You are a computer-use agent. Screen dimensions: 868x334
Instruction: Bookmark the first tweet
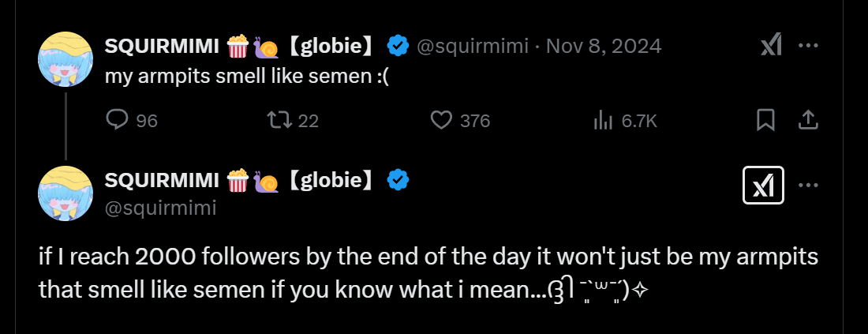point(765,120)
